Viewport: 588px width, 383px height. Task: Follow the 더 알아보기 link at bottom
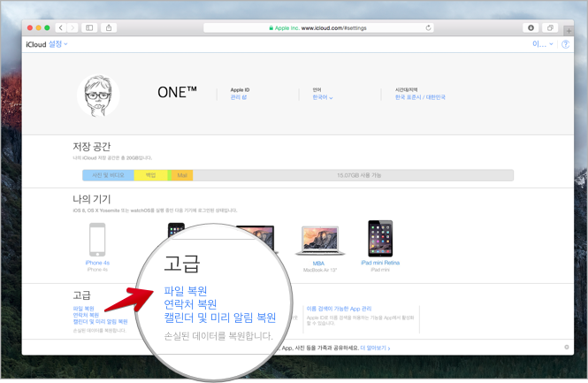[375, 349]
